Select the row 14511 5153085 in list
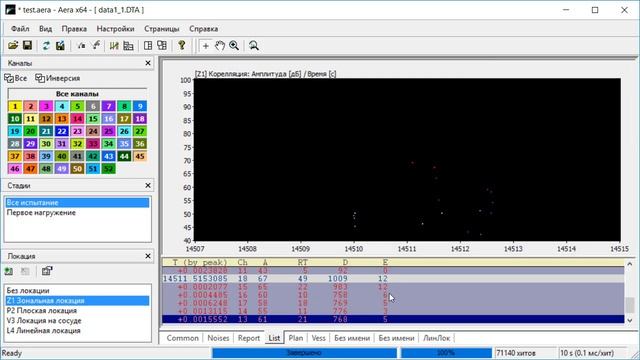This screenshot has height=360, width=640. [x=393, y=279]
